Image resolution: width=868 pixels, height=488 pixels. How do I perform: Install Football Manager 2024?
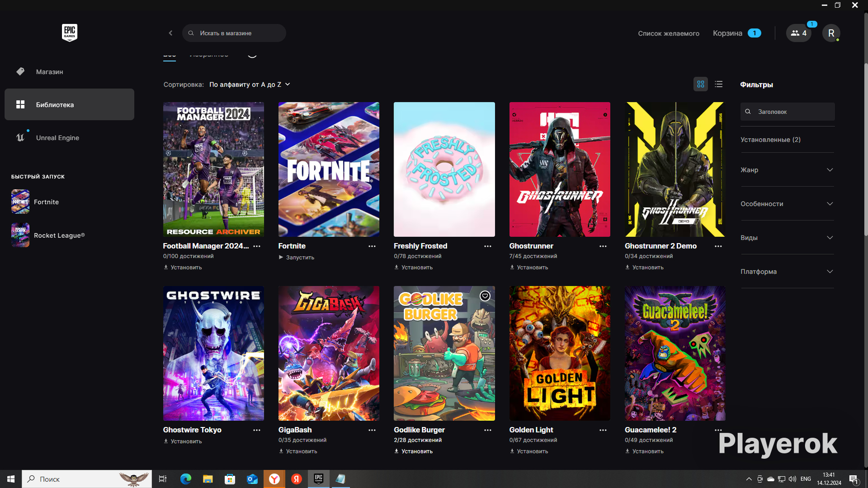click(183, 267)
